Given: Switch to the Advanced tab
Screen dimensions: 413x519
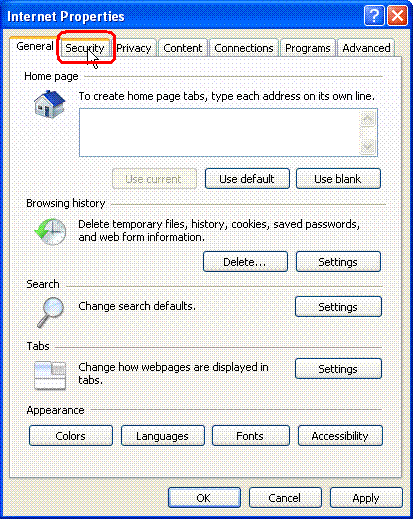Looking at the screenshot, I should pyautogui.click(x=366, y=48).
